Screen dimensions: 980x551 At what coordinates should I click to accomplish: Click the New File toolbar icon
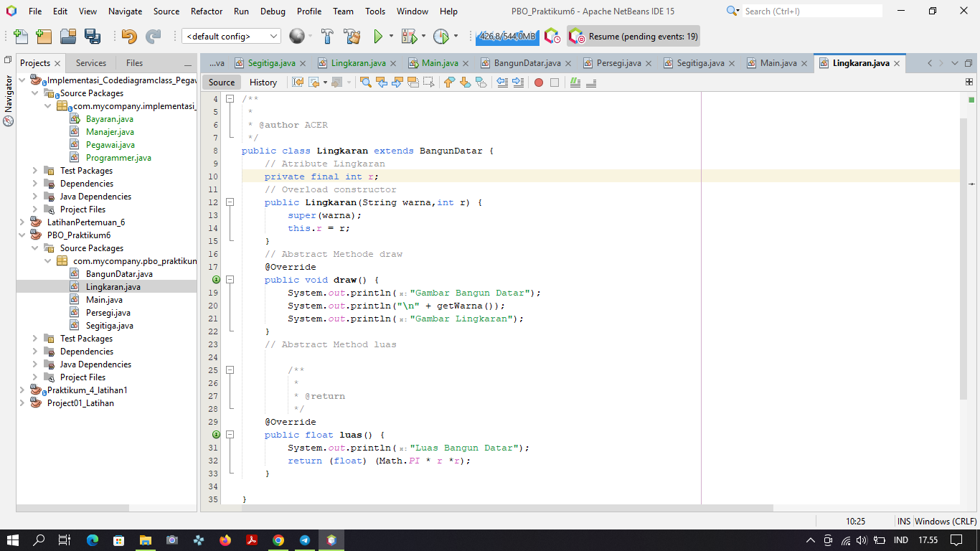(21, 37)
